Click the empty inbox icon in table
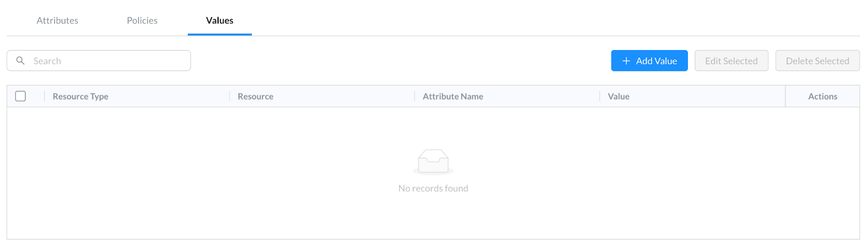 click(433, 162)
